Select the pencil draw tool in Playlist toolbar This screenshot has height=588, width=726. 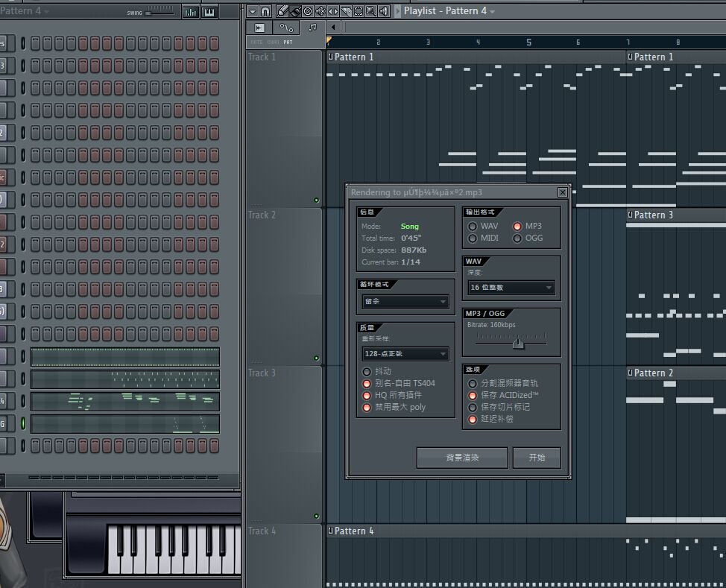(283, 11)
